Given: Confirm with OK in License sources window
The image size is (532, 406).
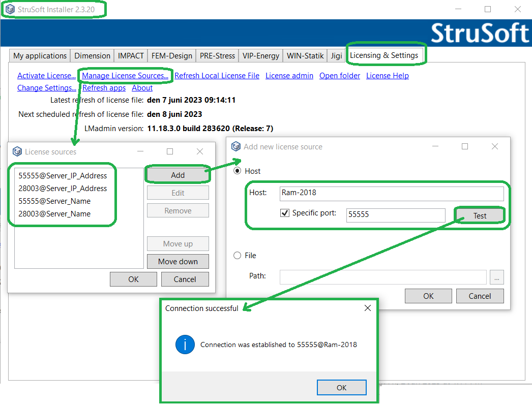Looking at the screenshot, I should coord(133,279).
